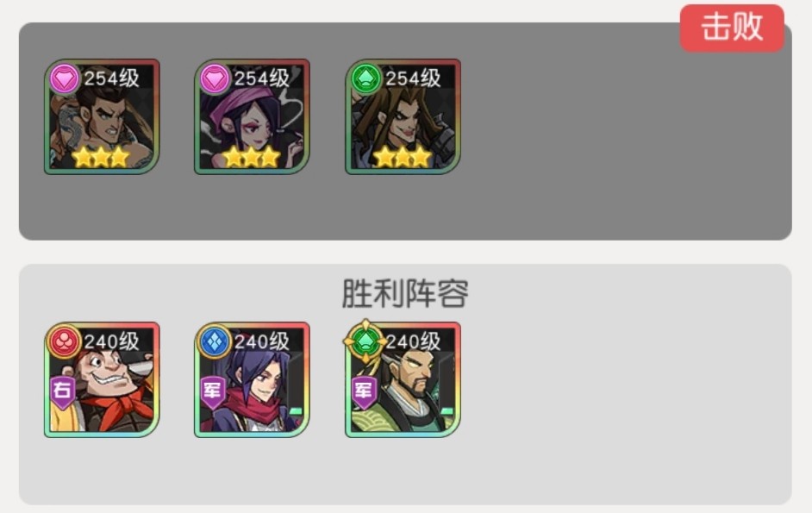Click the 胜利阵容 heading
812x513 pixels.
click(x=405, y=293)
